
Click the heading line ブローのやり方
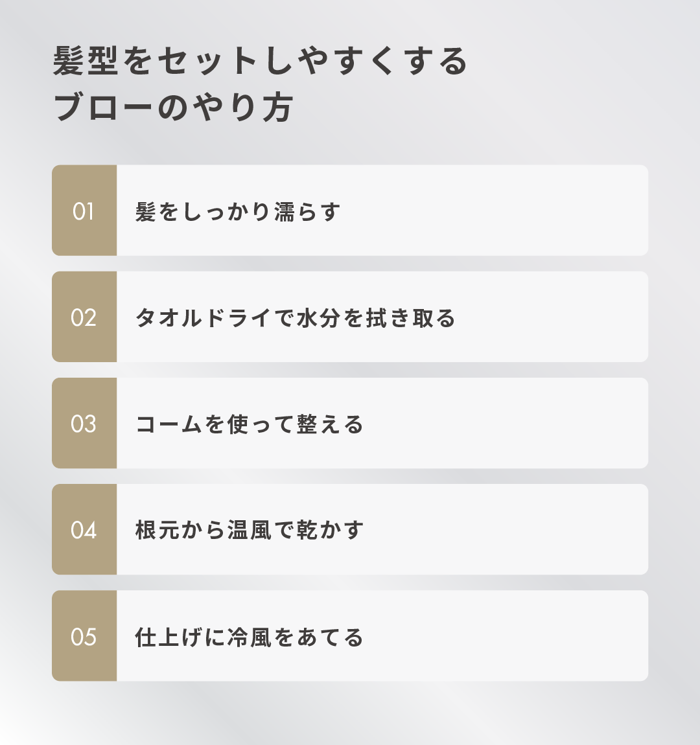click(x=174, y=108)
